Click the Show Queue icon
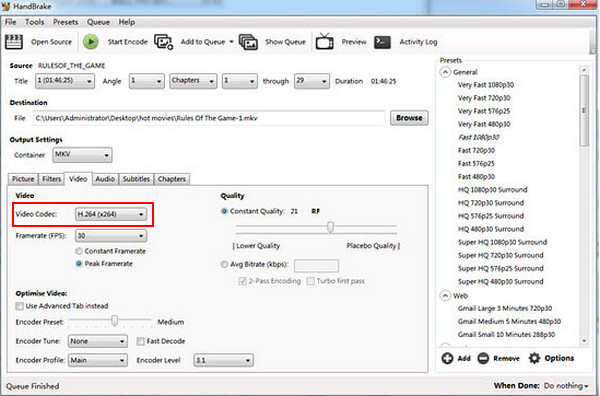The width and height of the screenshot is (600, 396). click(248, 42)
